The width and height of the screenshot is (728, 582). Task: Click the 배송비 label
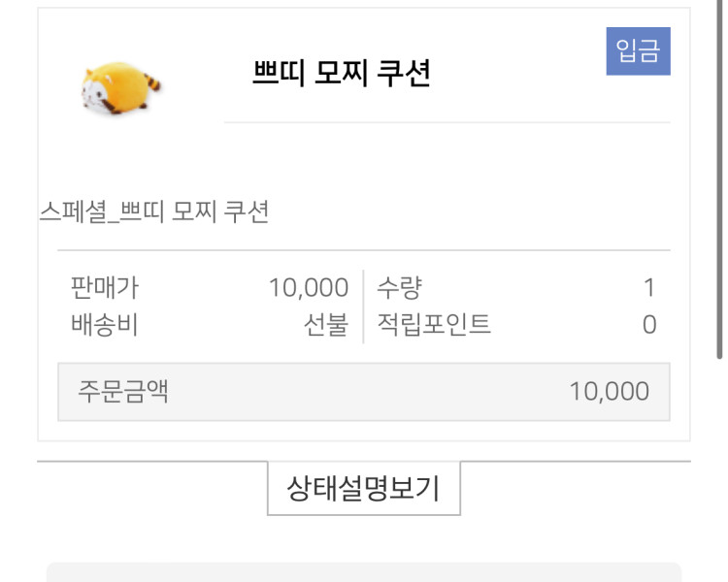tap(104, 324)
